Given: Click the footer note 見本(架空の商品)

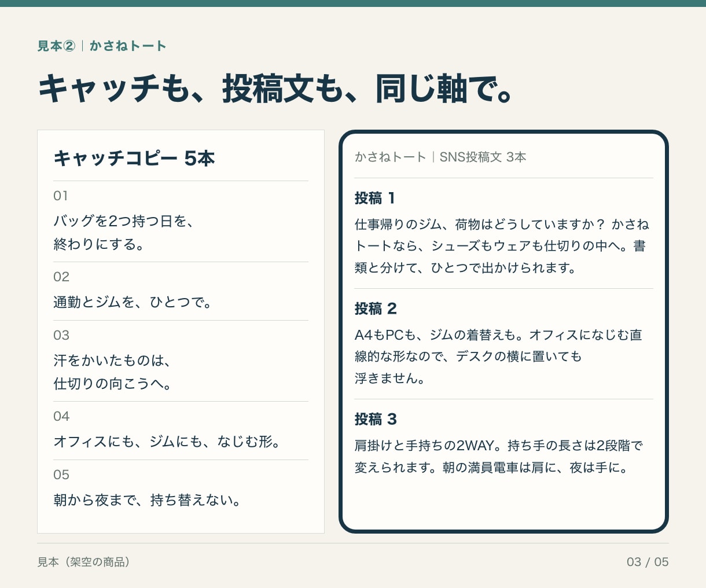Looking at the screenshot, I should point(84,562).
